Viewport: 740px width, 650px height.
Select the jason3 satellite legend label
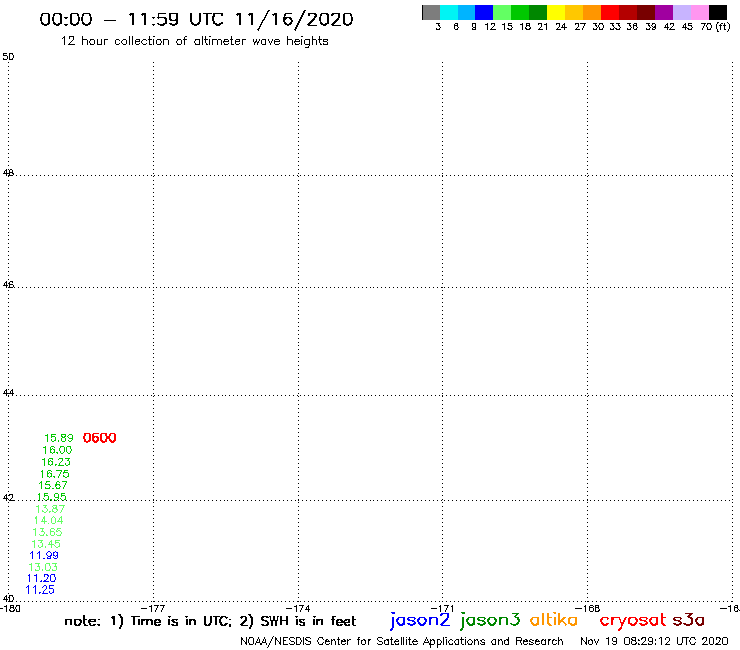tap(490, 621)
